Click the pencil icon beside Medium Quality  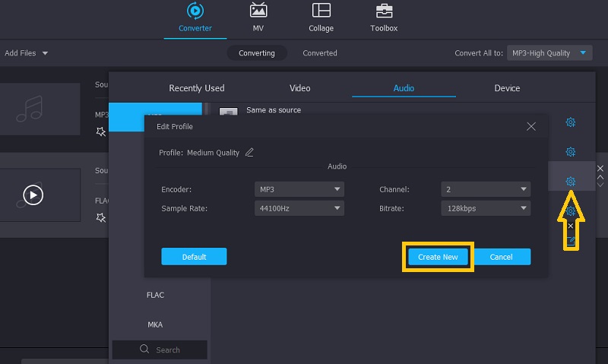pyautogui.click(x=249, y=153)
